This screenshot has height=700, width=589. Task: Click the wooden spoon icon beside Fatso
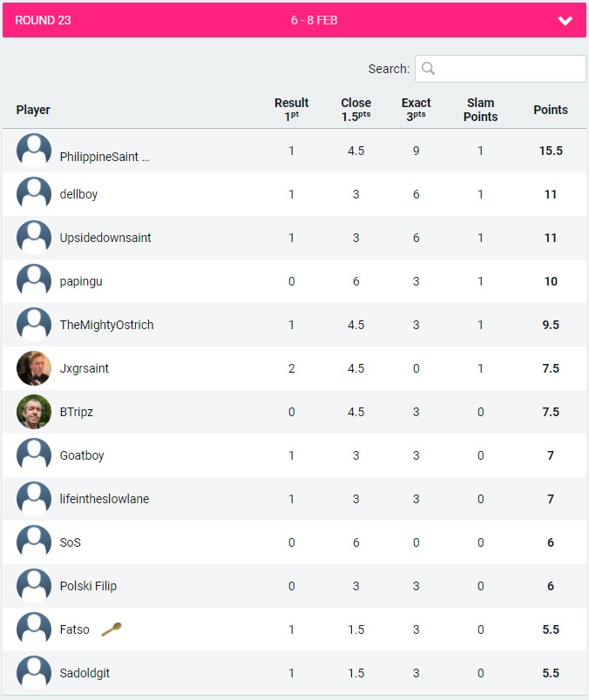coord(111,629)
